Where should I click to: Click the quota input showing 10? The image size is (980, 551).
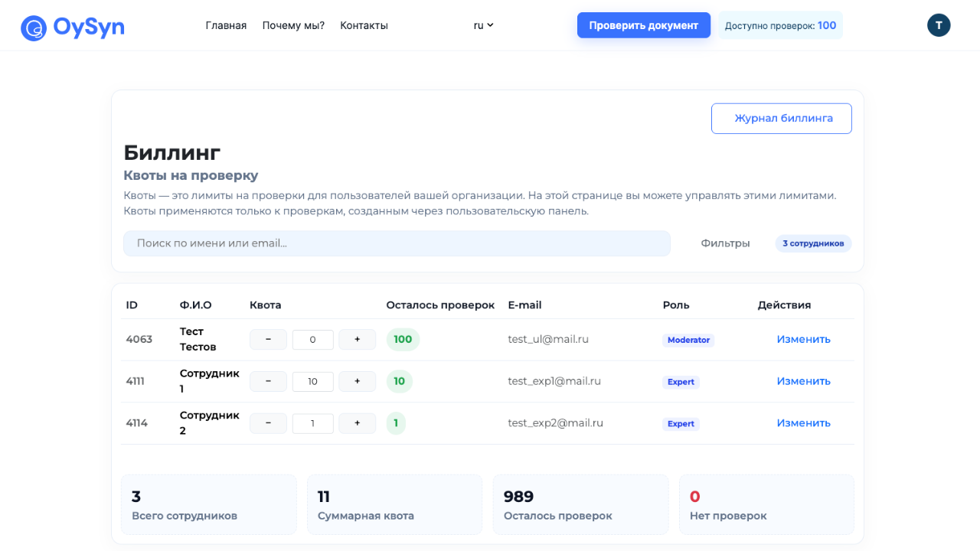click(x=312, y=381)
